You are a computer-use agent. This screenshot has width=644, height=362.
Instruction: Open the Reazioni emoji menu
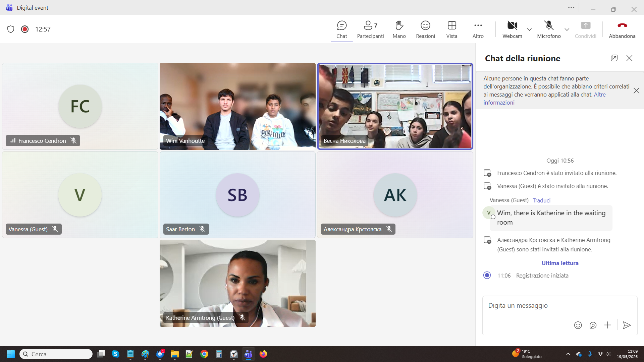(425, 29)
